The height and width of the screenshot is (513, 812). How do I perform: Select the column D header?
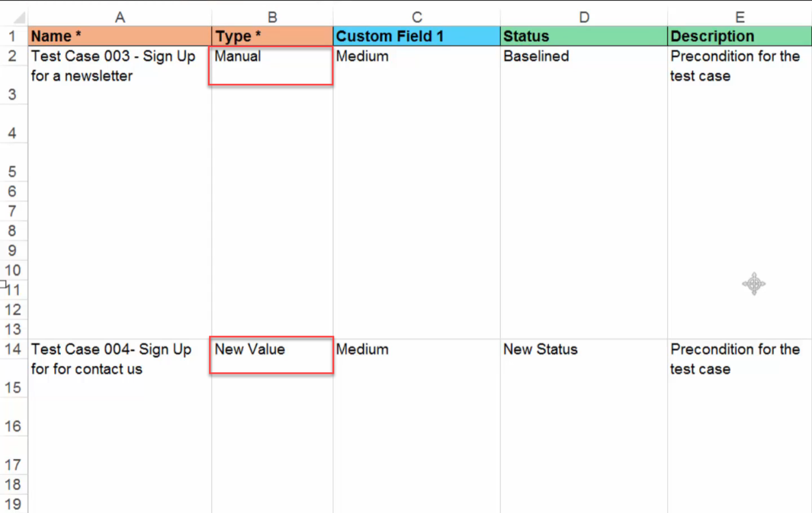[x=583, y=16]
